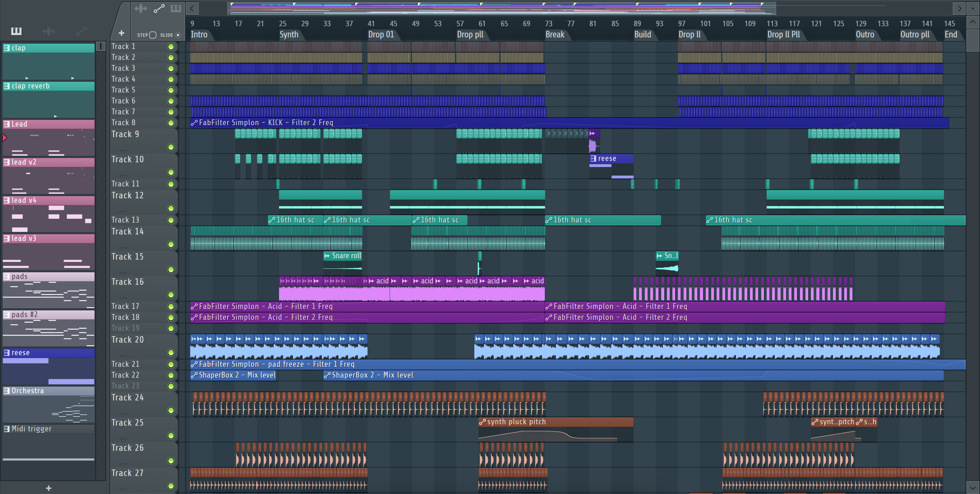Go forward with the right arrow above the timeline
This screenshot has width=980, height=494.
(x=960, y=8)
